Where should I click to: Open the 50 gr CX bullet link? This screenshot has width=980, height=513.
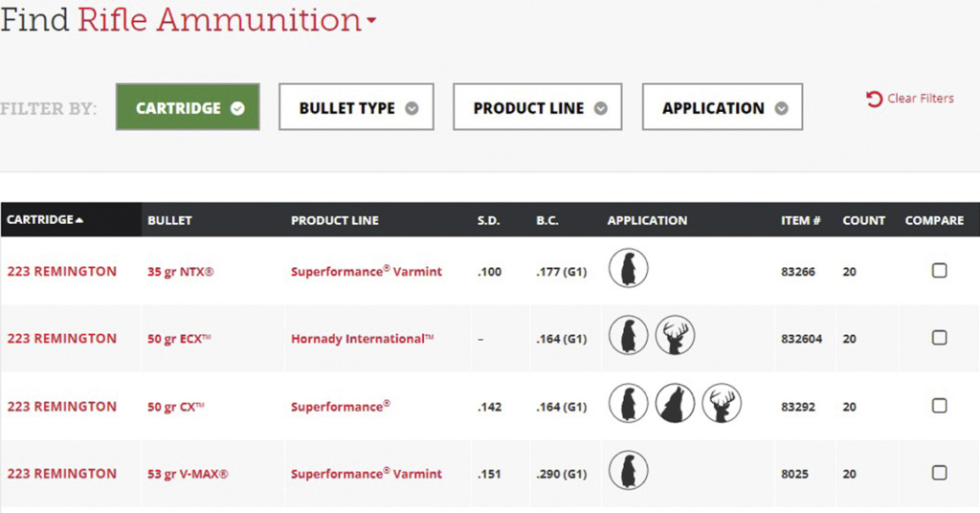(x=176, y=407)
